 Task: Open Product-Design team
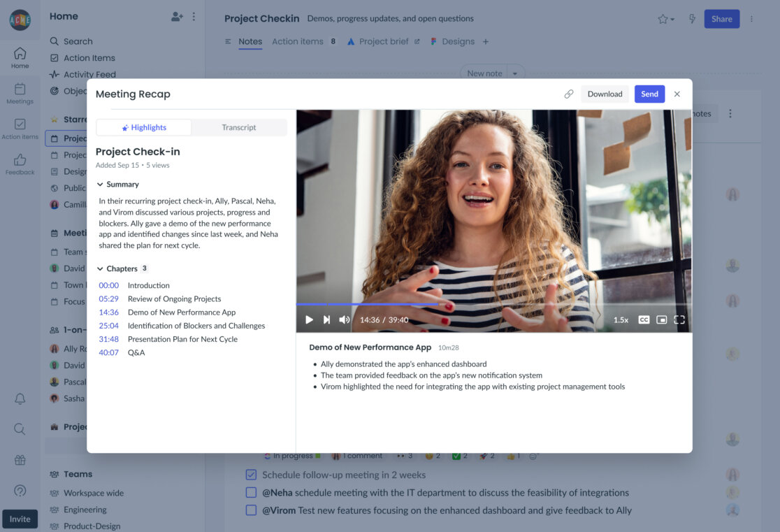85,526
